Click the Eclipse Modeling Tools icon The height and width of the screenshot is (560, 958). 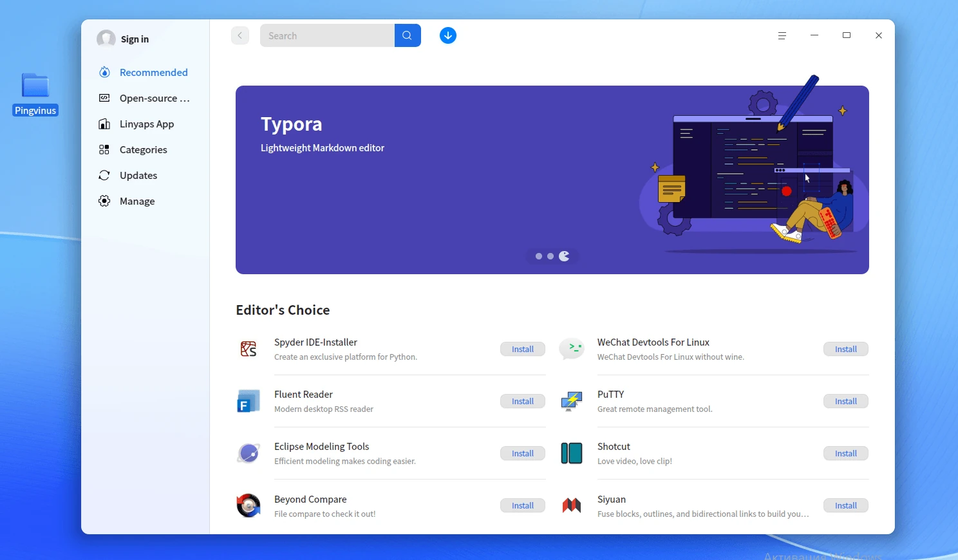click(x=249, y=453)
